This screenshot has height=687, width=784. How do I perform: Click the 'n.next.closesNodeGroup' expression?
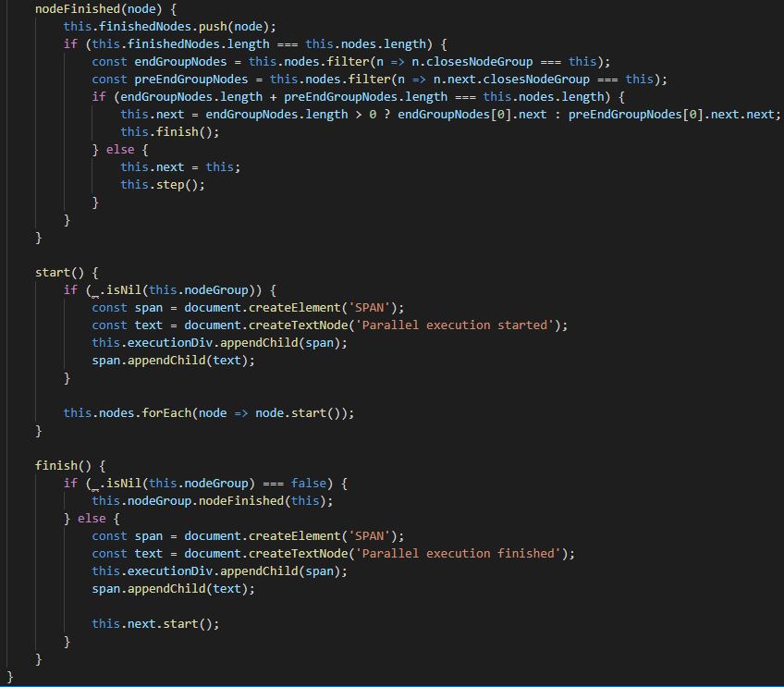tap(511, 79)
